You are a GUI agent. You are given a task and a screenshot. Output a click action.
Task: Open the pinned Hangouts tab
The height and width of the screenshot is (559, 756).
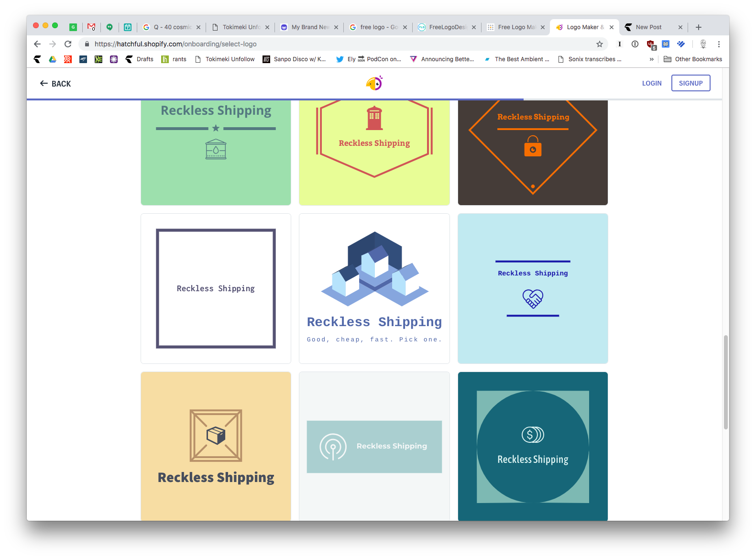tap(110, 27)
